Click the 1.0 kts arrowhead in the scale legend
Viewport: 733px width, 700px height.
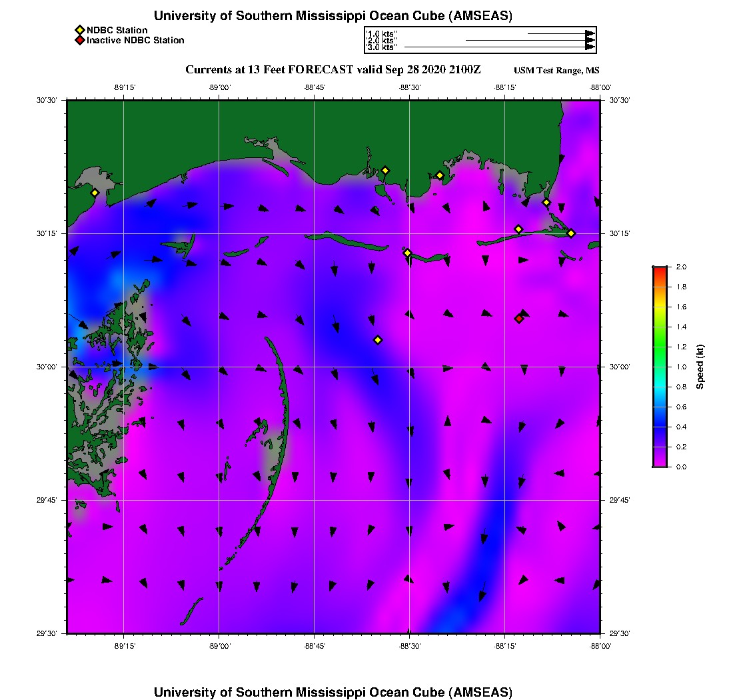click(590, 33)
